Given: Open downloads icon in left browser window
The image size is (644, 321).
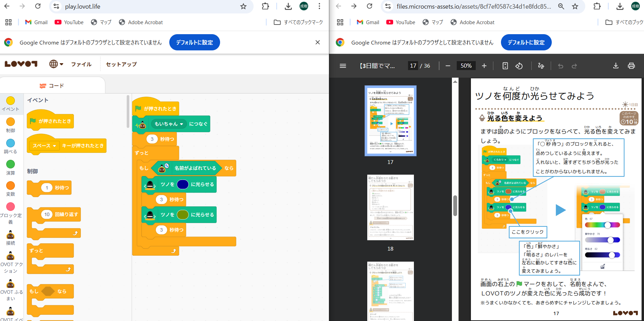Looking at the screenshot, I should click(288, 6).
